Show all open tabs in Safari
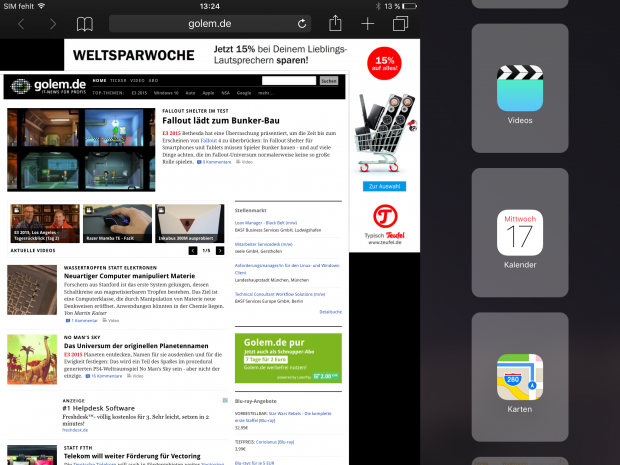Viewport: 620px width, 465px height. point(400,23)
